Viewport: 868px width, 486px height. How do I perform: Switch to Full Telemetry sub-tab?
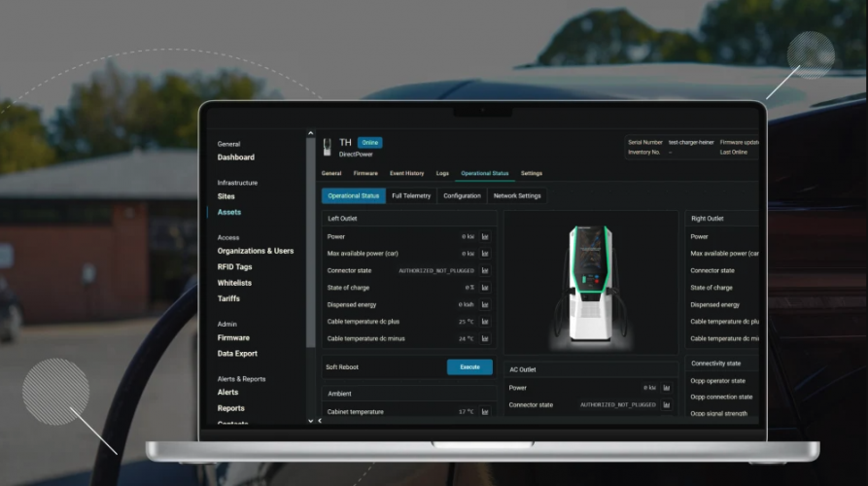pyautogui.click(x=411, y=196)
